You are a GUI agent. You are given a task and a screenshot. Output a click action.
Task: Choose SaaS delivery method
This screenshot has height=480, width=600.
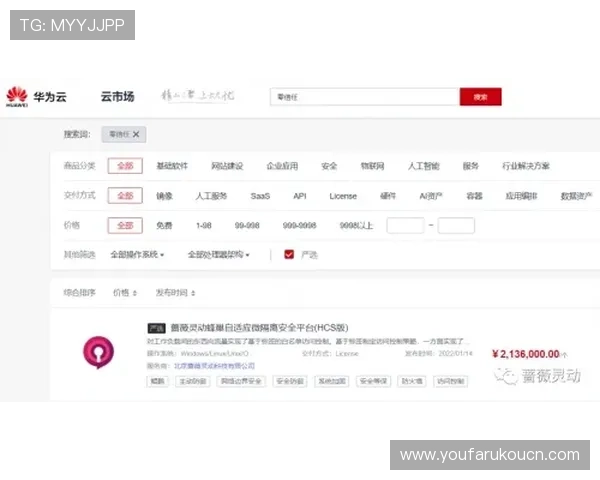pyautogui.click(x=260, y=196)
